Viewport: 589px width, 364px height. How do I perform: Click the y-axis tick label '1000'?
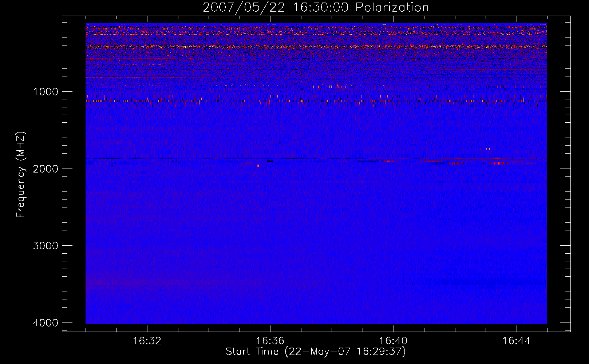coord(46,92)
